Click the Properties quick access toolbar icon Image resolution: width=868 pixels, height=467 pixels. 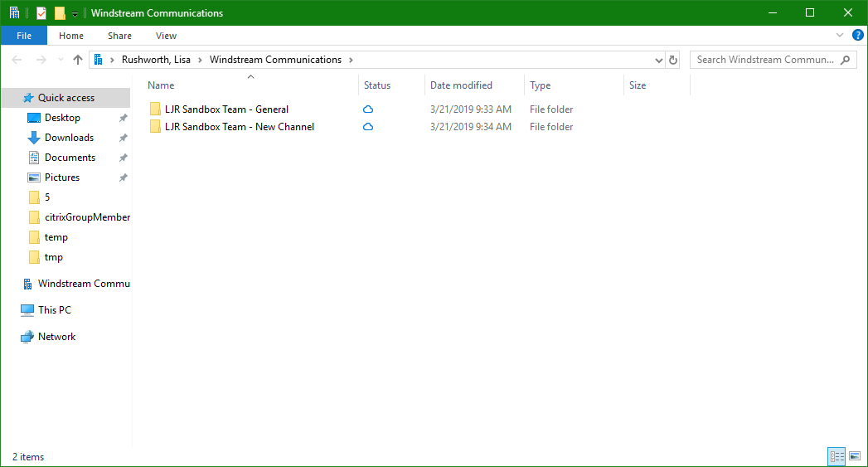(41, 12)
